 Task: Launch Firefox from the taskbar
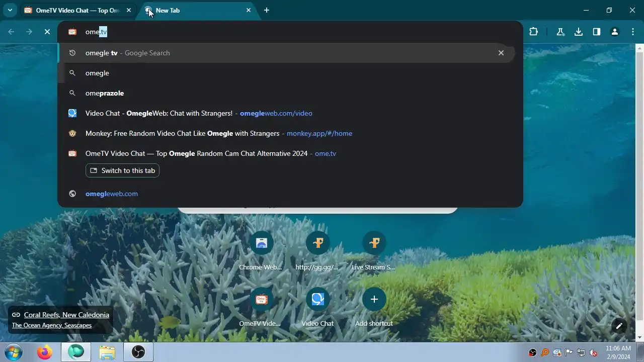(44, 352)
